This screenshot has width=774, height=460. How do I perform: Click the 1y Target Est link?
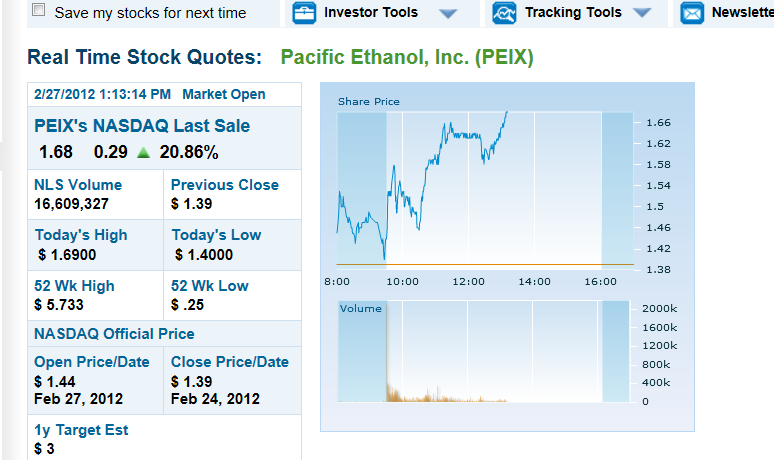[81, 430]
